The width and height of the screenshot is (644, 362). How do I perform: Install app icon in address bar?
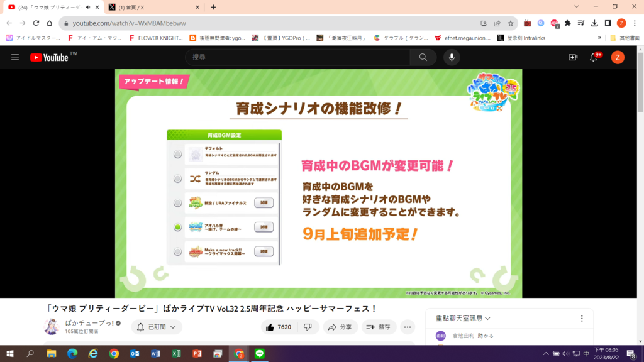pos(484,23)
